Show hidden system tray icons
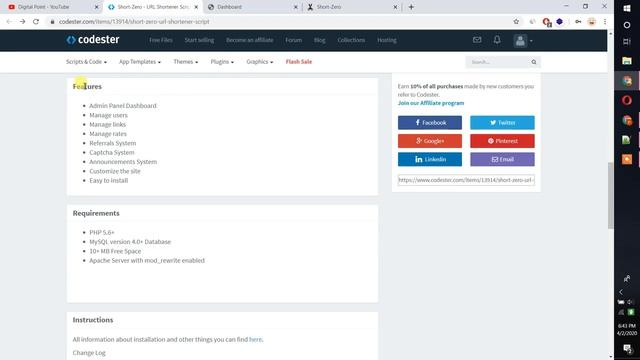Screen dimensions: 640x360 [x=621, y=292]
